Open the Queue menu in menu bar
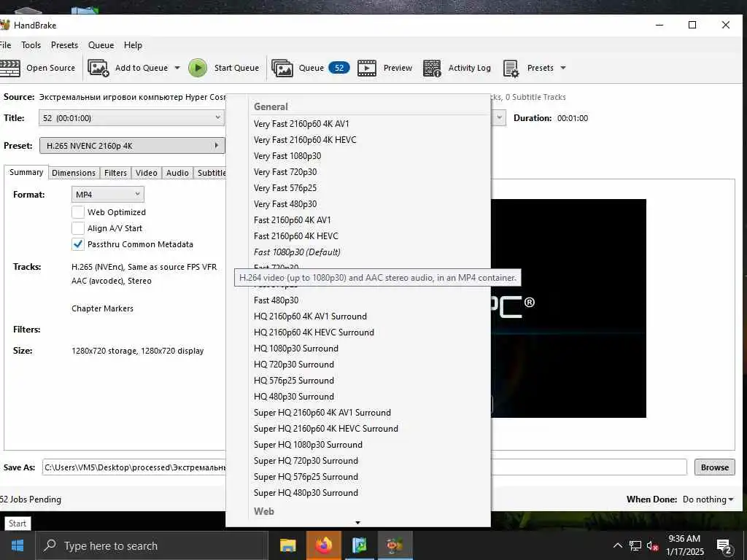Viewport: 747px width, 560px height. tap(101, 44)
